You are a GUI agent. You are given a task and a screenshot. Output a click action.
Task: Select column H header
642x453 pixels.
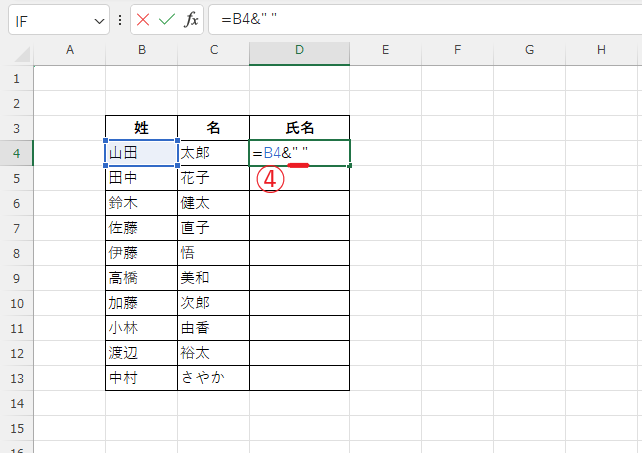[x=600, y=50]
